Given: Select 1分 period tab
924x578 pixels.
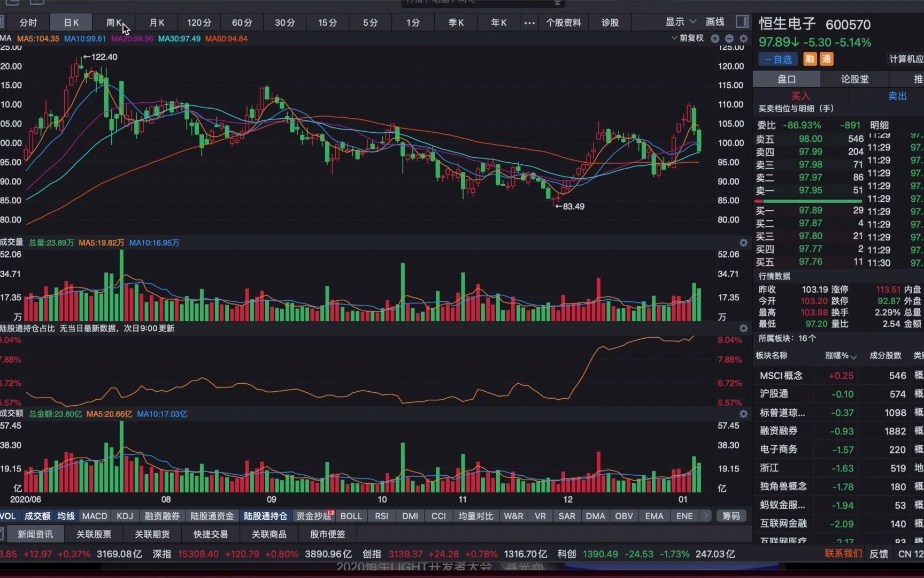Looking at the screenshot, I should click(x=413, y=22).
